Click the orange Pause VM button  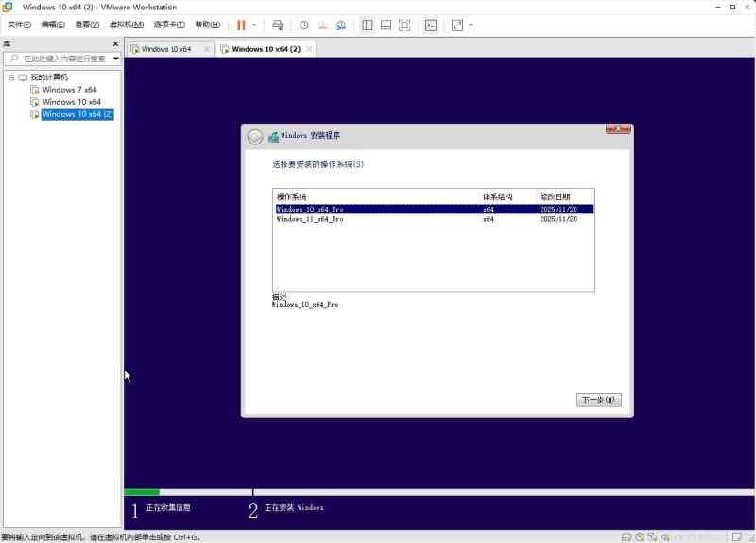coord(241,25)
